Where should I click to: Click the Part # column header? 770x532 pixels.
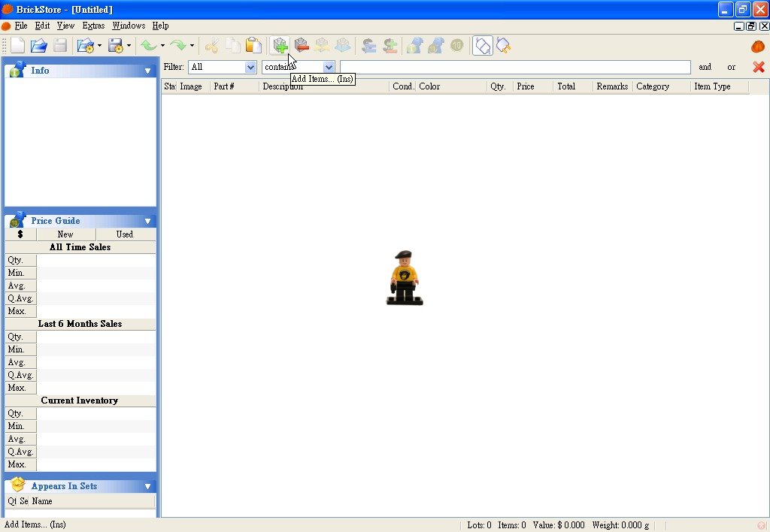(x=235, y=86)
